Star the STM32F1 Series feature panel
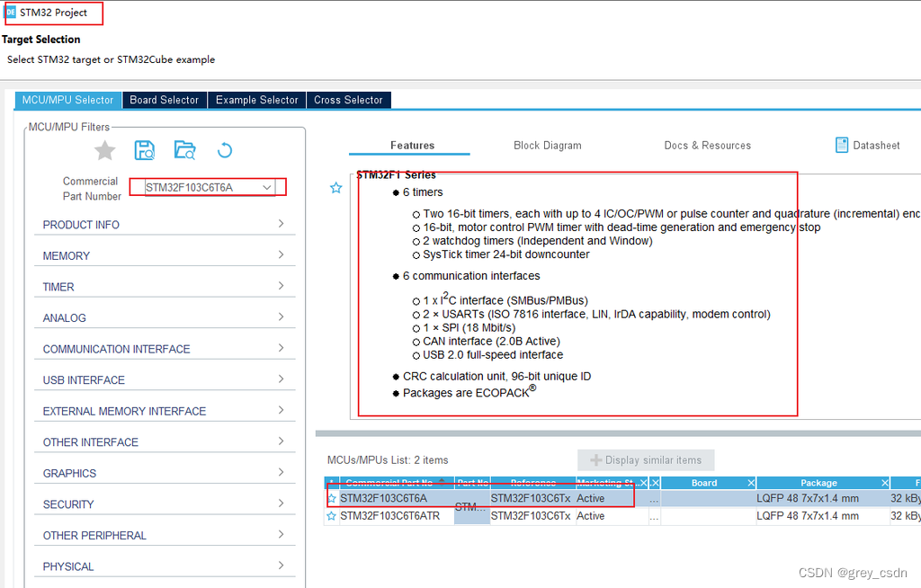 [336, 188]
